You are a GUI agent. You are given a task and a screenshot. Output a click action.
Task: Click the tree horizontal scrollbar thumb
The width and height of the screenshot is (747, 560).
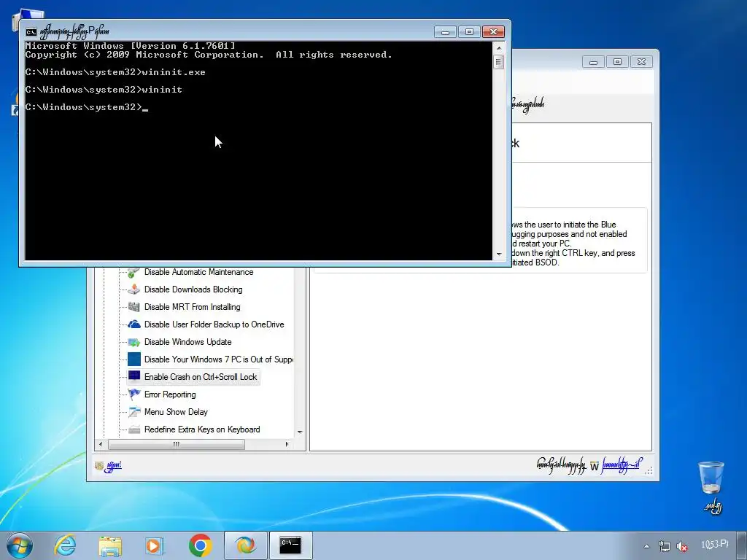[177, 444]
